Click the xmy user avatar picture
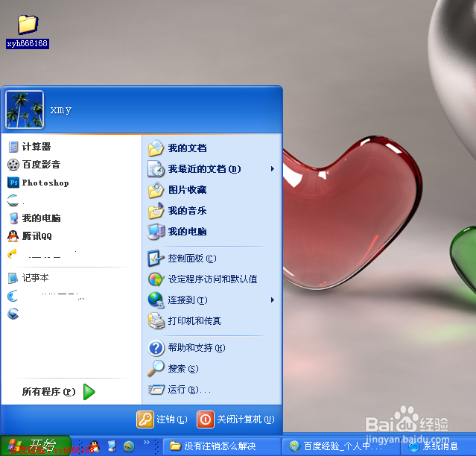The width and height of the screenshot is (476, 456). point(25,110)
